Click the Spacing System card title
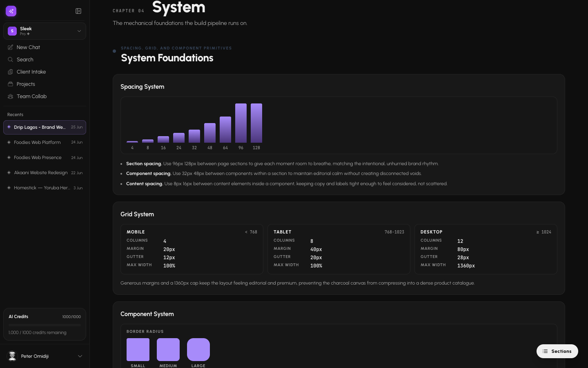Screen dimensions: 588x368 point(142,87)
